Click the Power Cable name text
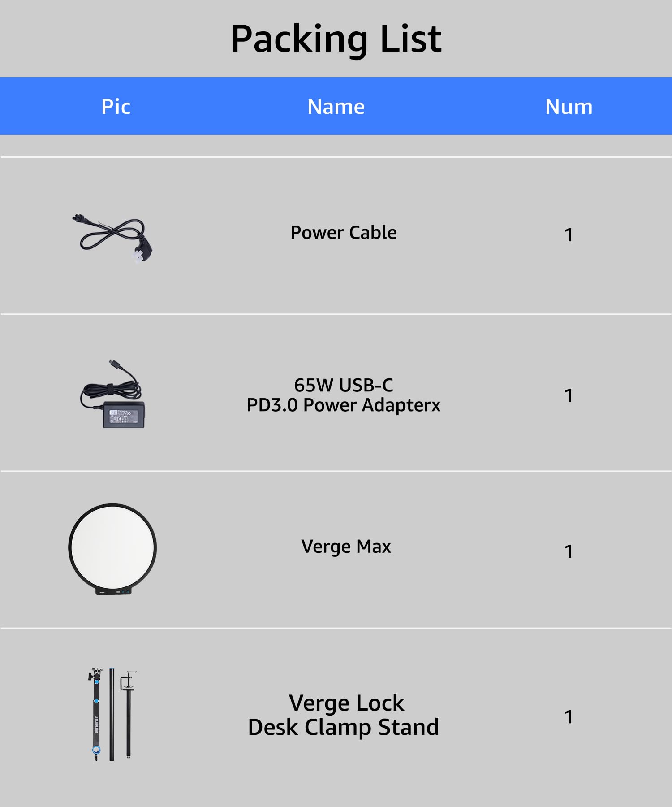Screen dimensions: 672x807 point(344,233)
